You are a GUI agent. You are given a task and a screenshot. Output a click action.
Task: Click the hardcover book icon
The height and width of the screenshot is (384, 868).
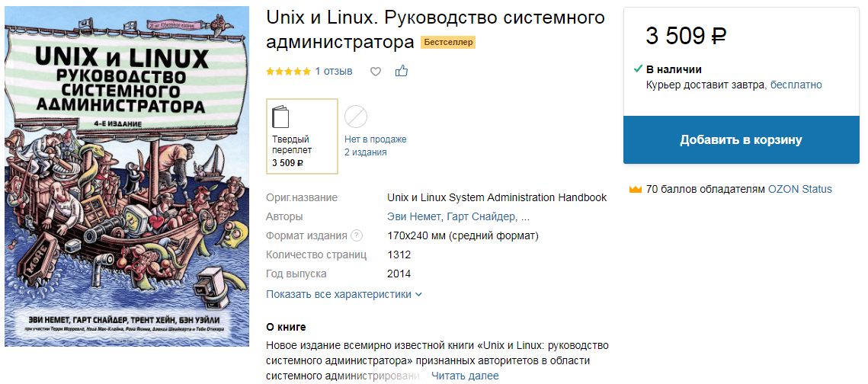click(280, 117)
